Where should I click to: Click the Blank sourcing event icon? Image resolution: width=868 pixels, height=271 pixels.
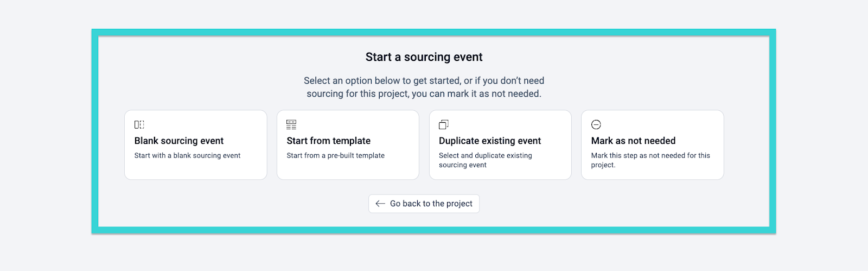(139, 124)
